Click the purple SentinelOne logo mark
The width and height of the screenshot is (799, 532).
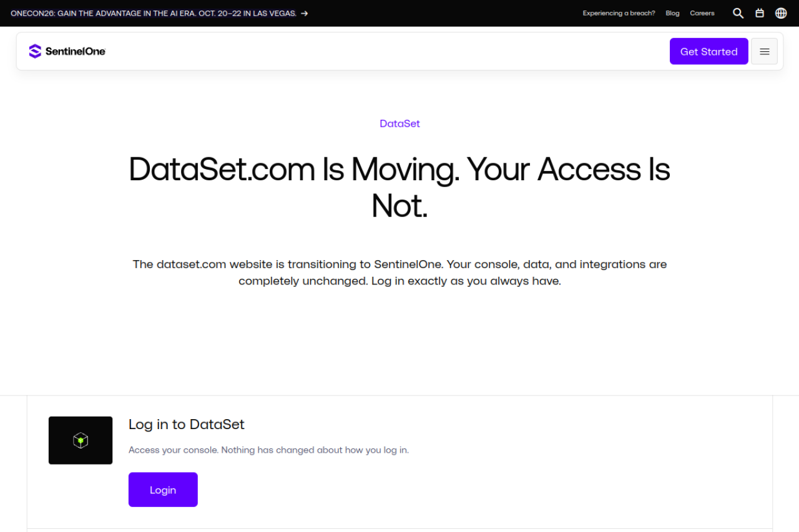pos(35,51)
